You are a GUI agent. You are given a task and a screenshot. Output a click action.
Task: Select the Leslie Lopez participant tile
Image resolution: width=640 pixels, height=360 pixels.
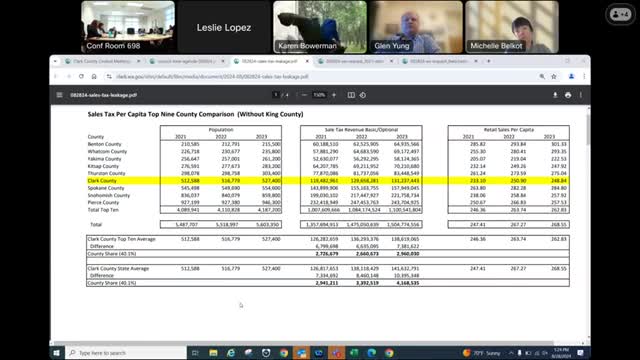point(224,27)
